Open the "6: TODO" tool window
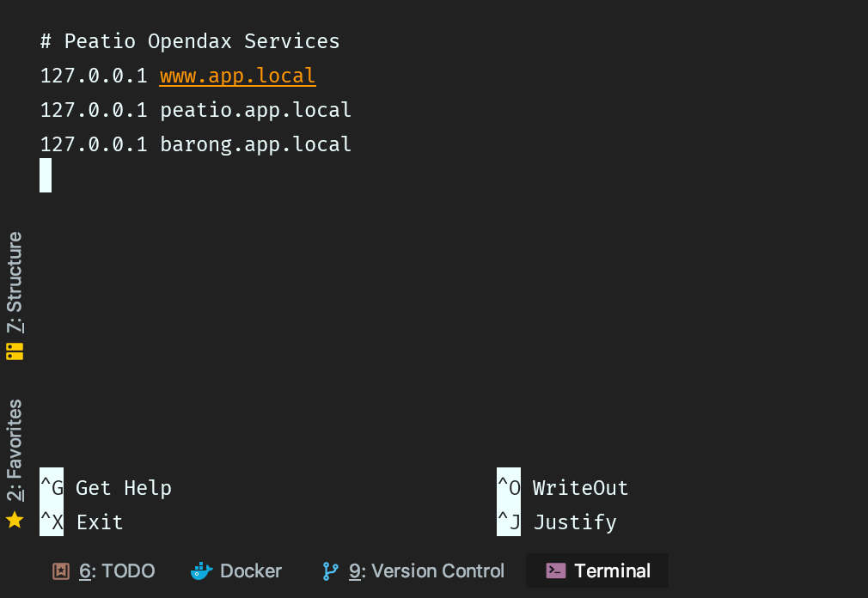This screenshot has width=868, height=598. (103, 571)
